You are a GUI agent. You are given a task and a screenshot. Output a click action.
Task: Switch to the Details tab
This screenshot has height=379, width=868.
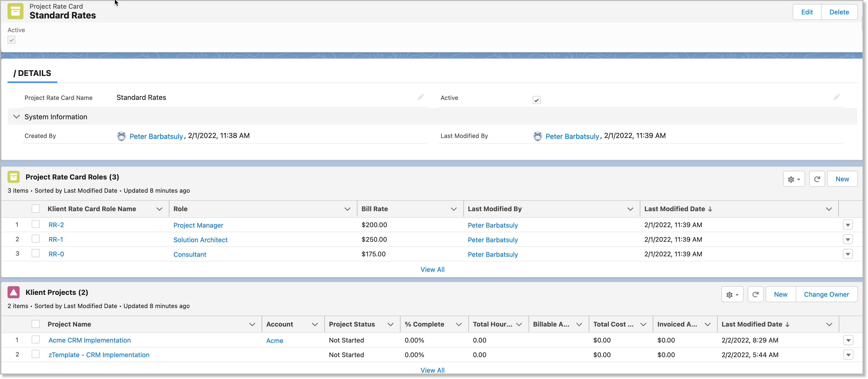32,73
